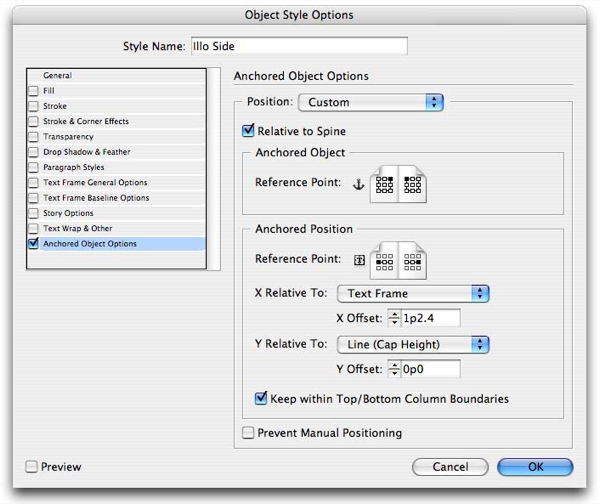
Task: Click the Y Offset stepper arrows
Action: point(394,369)
